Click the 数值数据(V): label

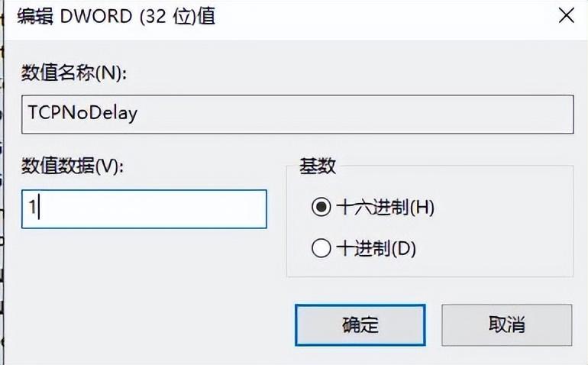tap(74, 165)
